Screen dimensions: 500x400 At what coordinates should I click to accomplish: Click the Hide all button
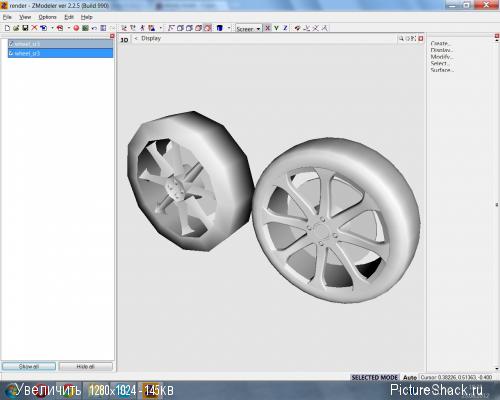point(86,367)
